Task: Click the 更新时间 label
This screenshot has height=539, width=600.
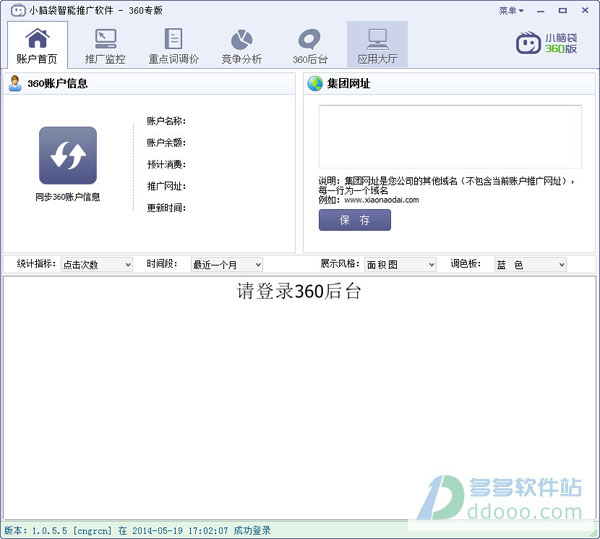Action: tap(166, 208)
